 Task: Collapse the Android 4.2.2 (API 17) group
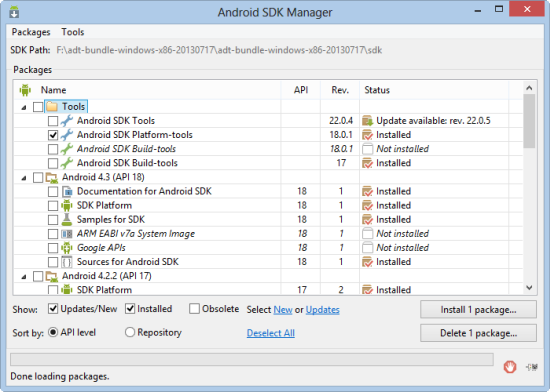[24, 277]
